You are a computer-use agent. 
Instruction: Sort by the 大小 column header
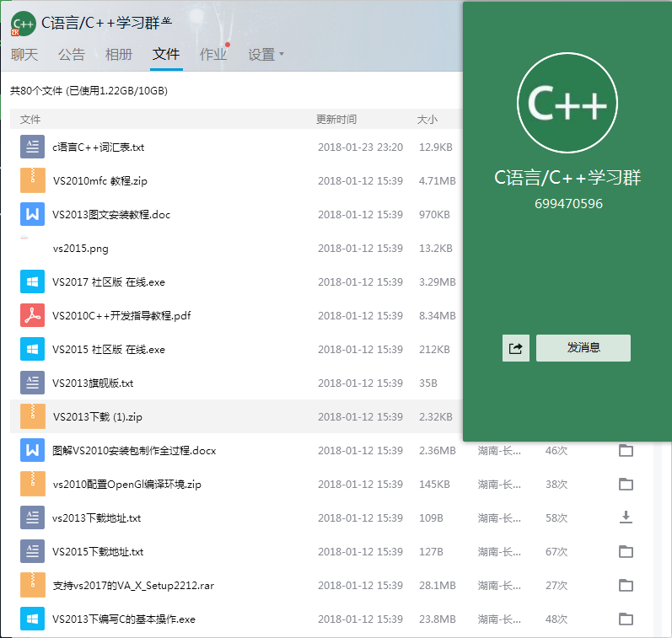click(x=427, y=120)
